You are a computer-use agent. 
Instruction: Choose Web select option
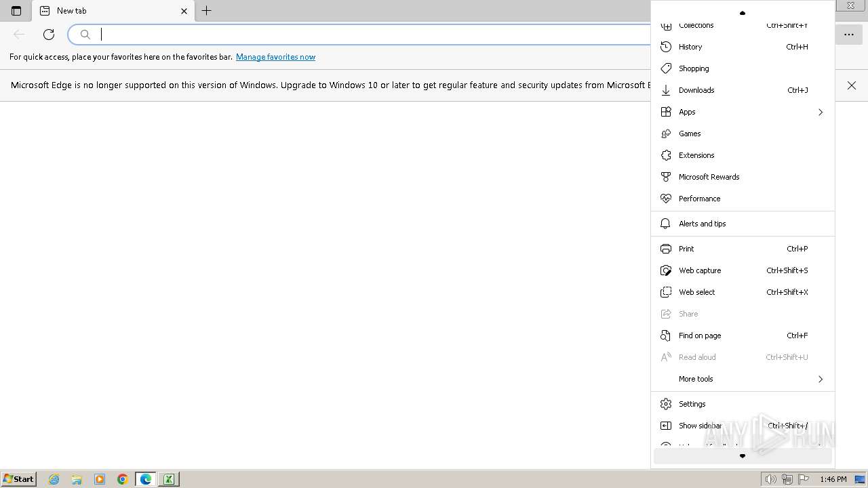743,292
